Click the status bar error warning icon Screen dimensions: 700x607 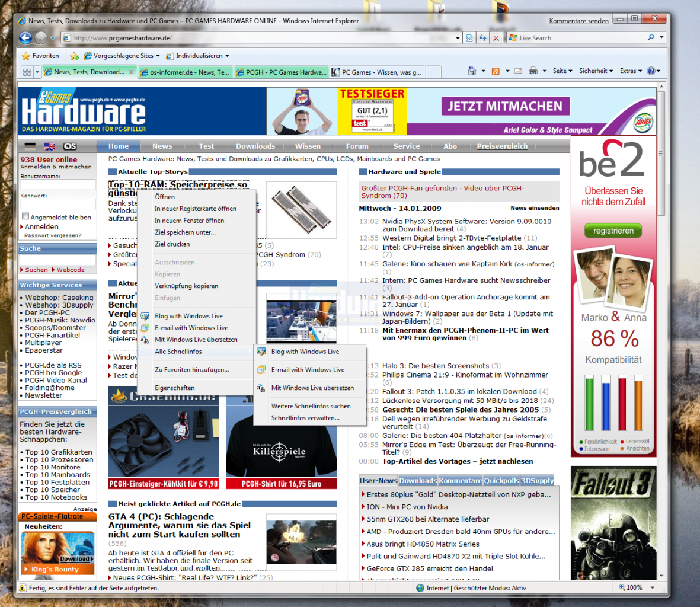(23, 588)
